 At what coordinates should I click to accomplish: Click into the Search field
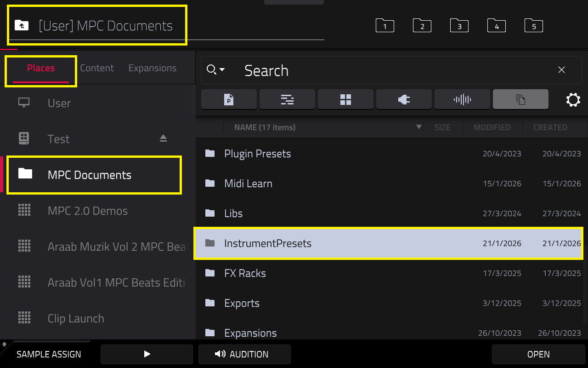390,70
